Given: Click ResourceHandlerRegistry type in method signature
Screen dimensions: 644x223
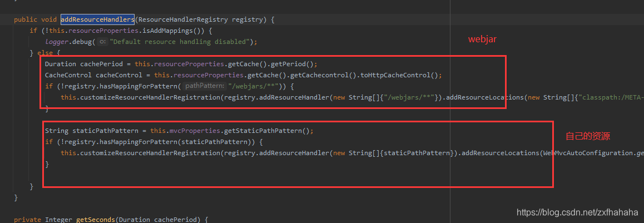Looking at the screenshot, I should coord(184,19).
